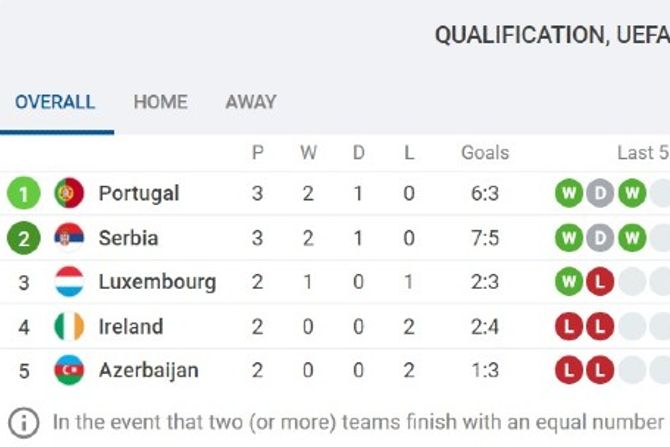Click Serbia's rank 2 position badge
670x447 pixels.
click(x=24, y=238)
